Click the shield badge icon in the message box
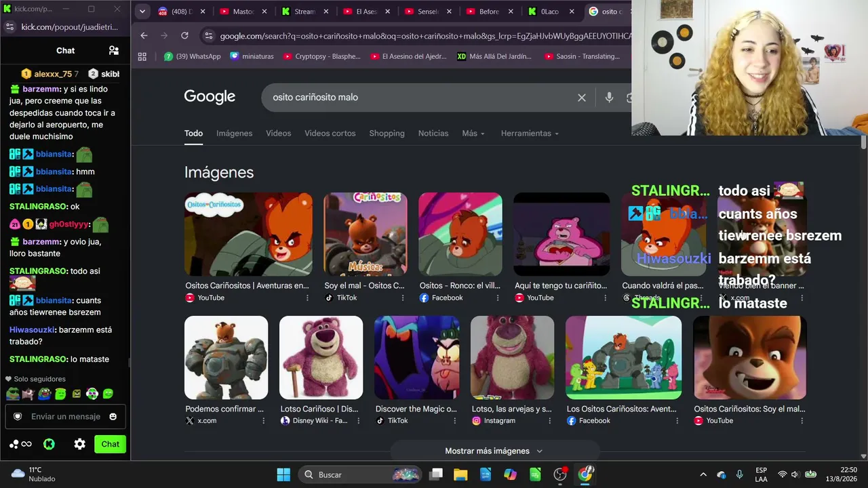 pyautogui.click(x=18, y=416)
